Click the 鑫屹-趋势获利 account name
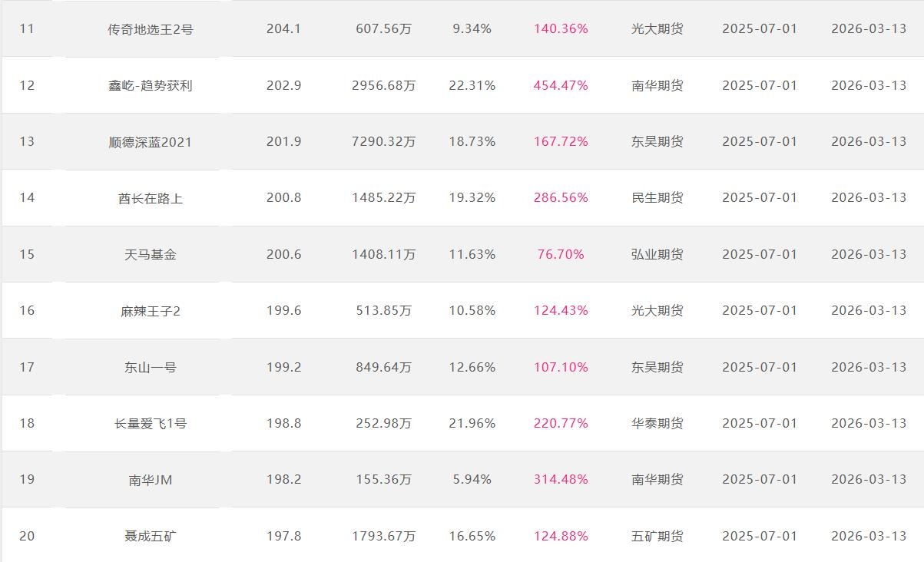 (151, 85)
